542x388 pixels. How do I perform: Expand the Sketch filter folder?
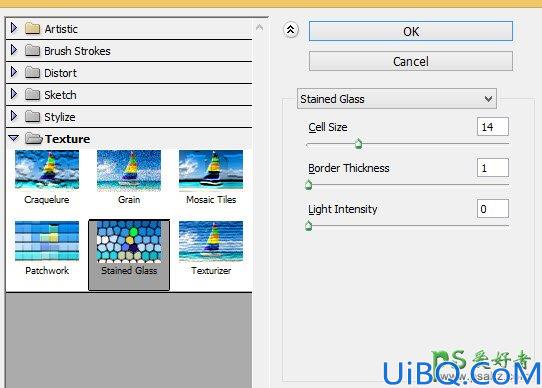tap(14, 94)
